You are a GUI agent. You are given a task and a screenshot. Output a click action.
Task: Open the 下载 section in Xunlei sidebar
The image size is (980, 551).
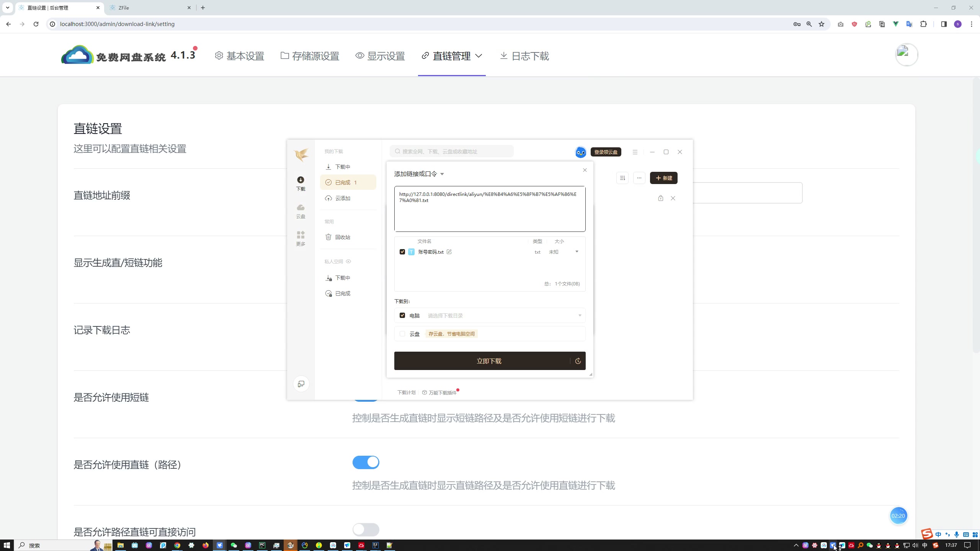click(x=301, y=184)
